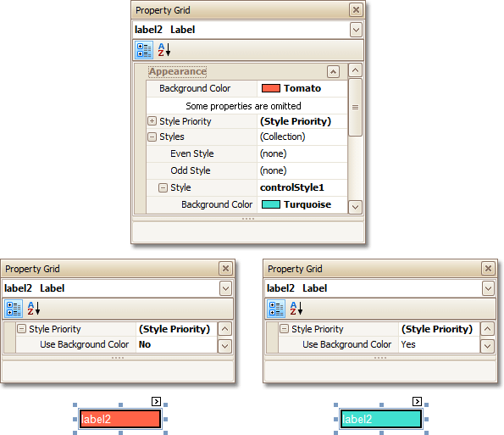Open smart tag arrow above turquoise label2
Image resolution: width=504 pixels, height=435 pixels.
(418, 401)
